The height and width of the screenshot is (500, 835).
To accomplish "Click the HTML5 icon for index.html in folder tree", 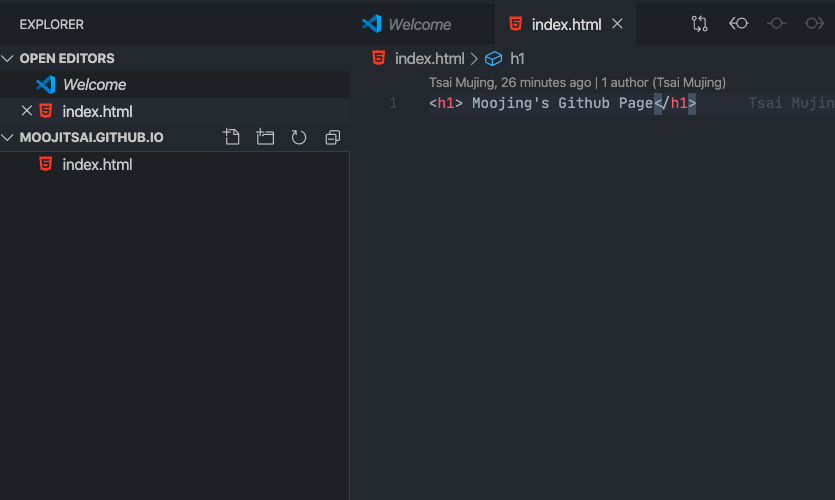I will coord(46,164).
